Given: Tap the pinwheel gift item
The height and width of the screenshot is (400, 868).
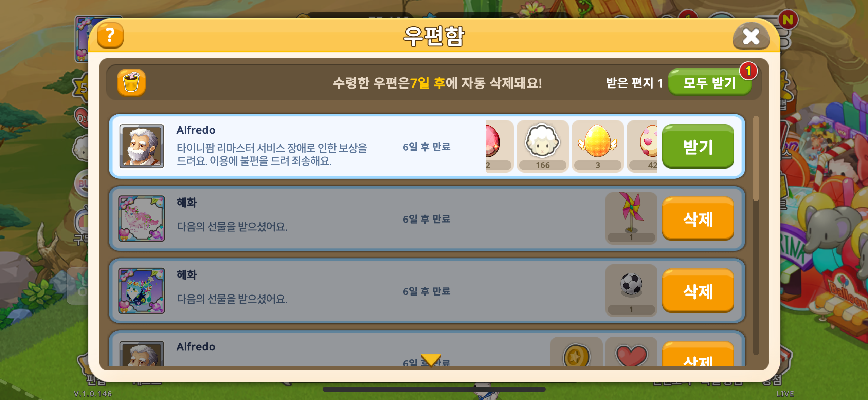Looking at the screenshot, I should pos(631,218).
